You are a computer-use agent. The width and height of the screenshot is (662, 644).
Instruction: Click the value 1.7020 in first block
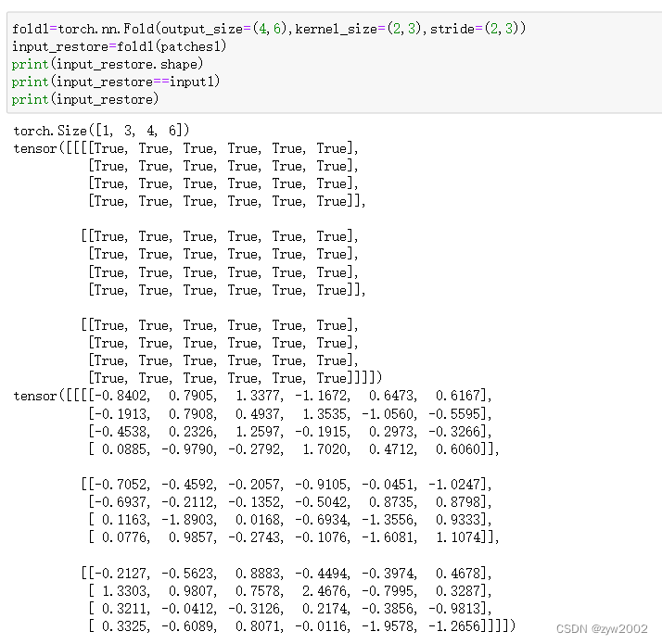click(324, 448)
